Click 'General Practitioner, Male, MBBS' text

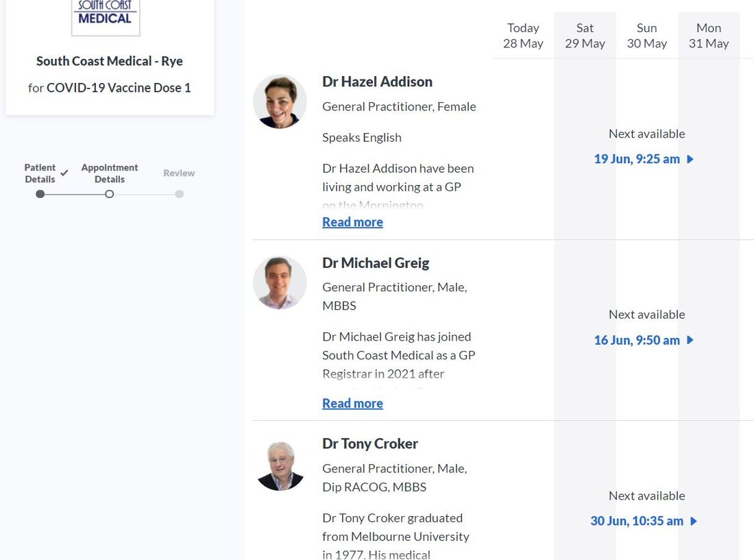coord(395,296)
